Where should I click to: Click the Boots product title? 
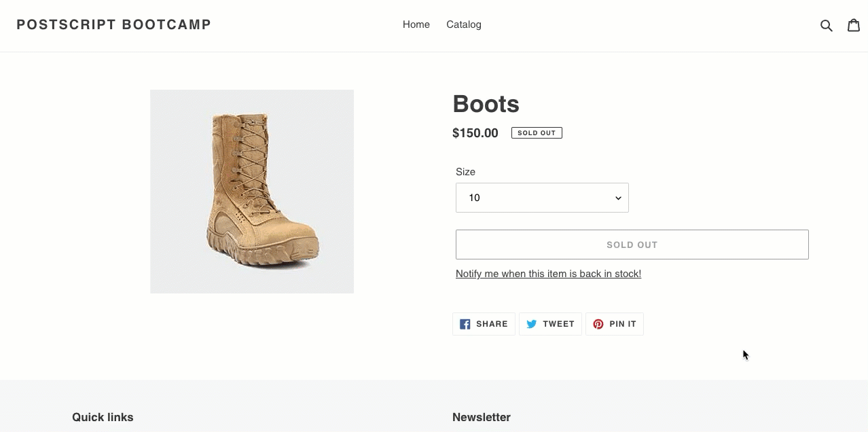486,104
